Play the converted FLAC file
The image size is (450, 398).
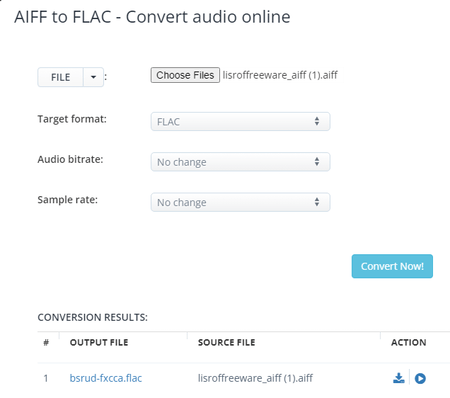point(420,378)
